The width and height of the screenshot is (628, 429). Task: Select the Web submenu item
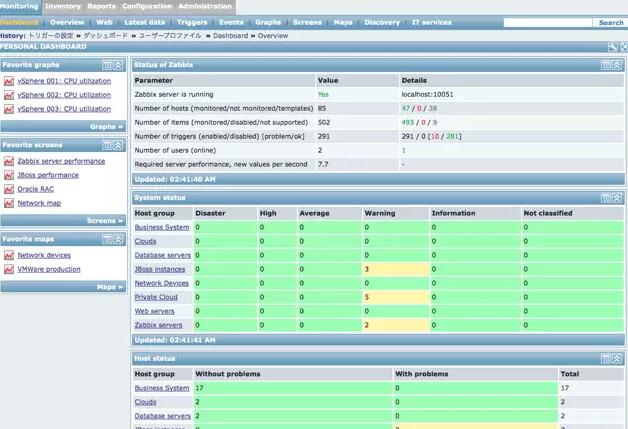[x=104, y=22]
